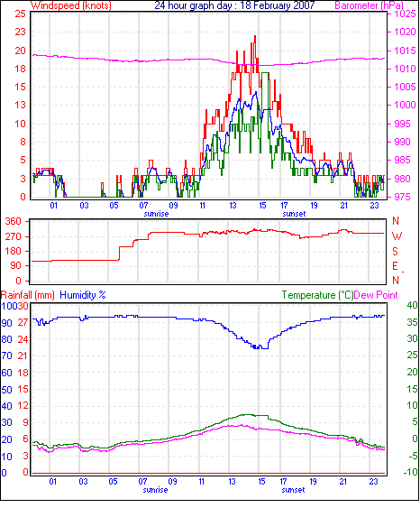Screen dimensions: 420x508
Task: Click the Rainfall (mm) legend label
Action: [x=28, y=295]
